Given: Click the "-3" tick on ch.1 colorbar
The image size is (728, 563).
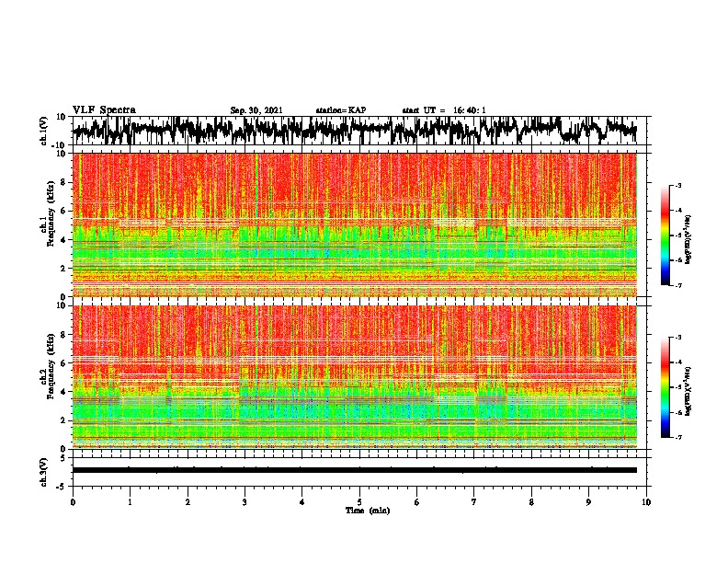Looking at the screenshot, I should click(x=677, y=186).
